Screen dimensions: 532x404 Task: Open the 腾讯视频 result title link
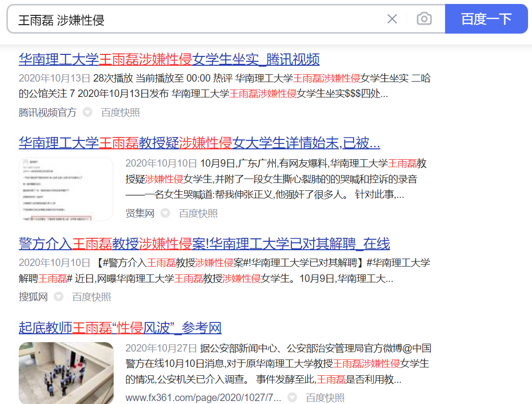tap(169, 59)
